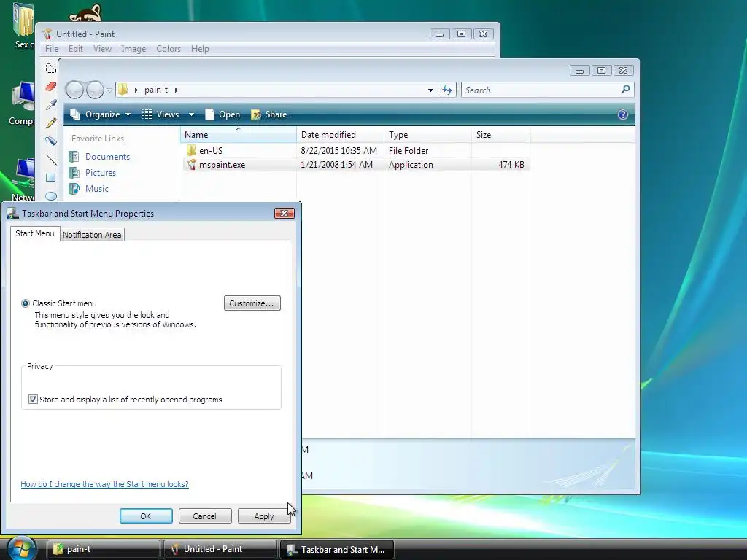Open the Colors menu in Paint
Viewport: 747px width, 560px height.
pos(169,49)
